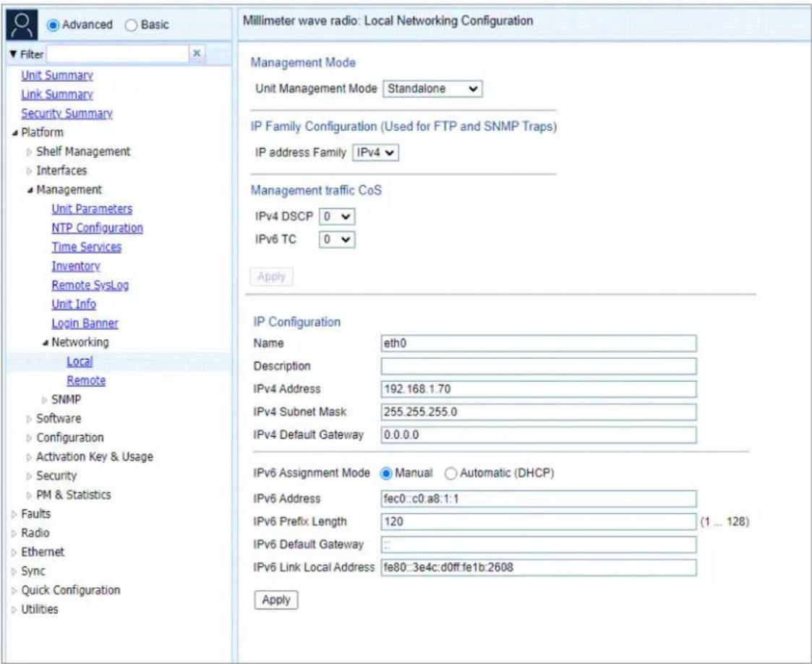The width and height of the screenshot is (812, 664).
Task: Open Unit Summary link
Action: (x=57, y=76)
